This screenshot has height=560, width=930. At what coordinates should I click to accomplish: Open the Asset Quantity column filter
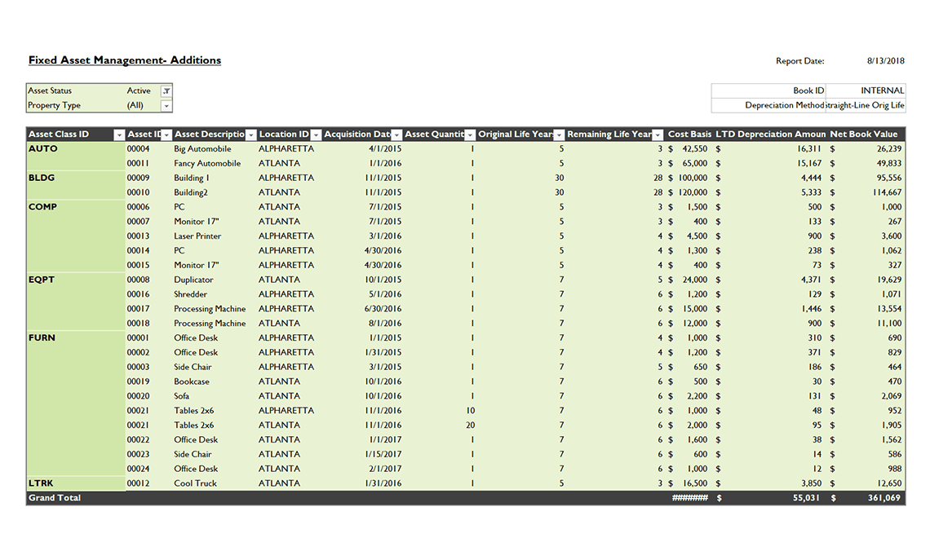click(471, 134)
